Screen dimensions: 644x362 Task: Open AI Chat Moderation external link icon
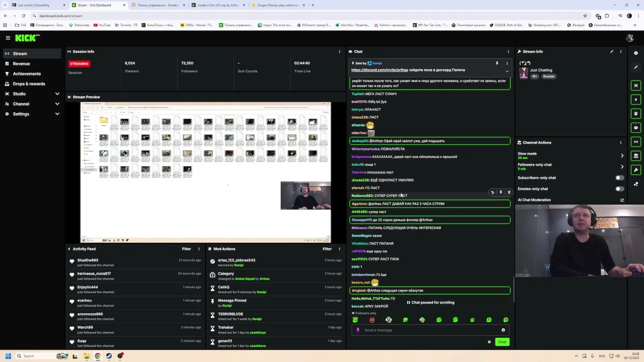(x=622, y=200)
